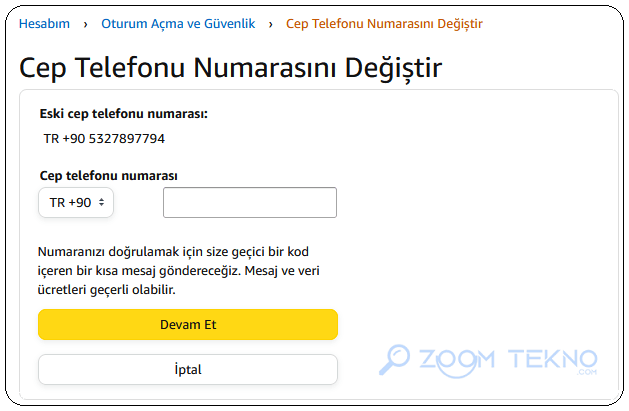Click the Cep telefonu numarası field label
This screenshot has width=629, height=411.
pos(108,176)
